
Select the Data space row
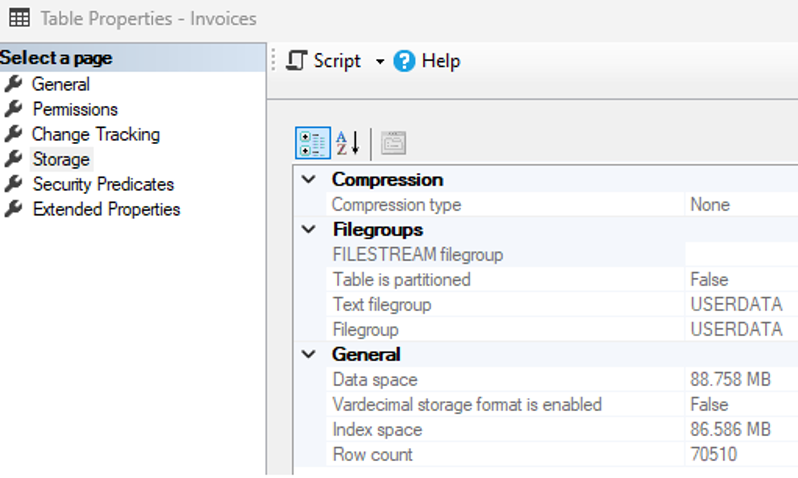click(x=562, y=380)
